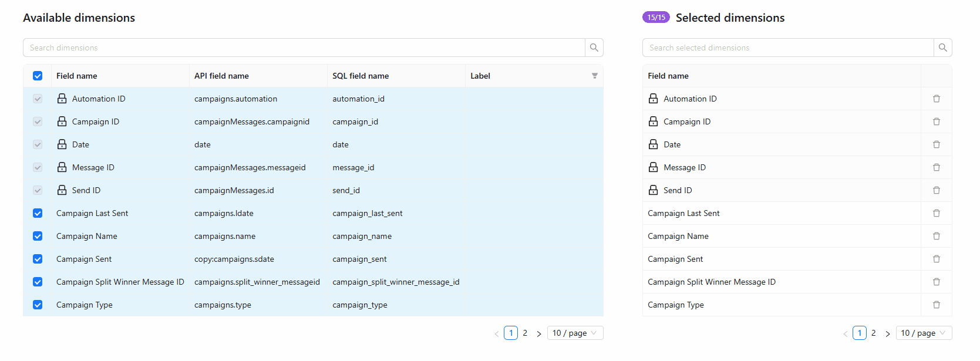The height and width of the screenshot is (361, 980).
Task: Open the Label column filter
Action: click(x=594, y=76)
